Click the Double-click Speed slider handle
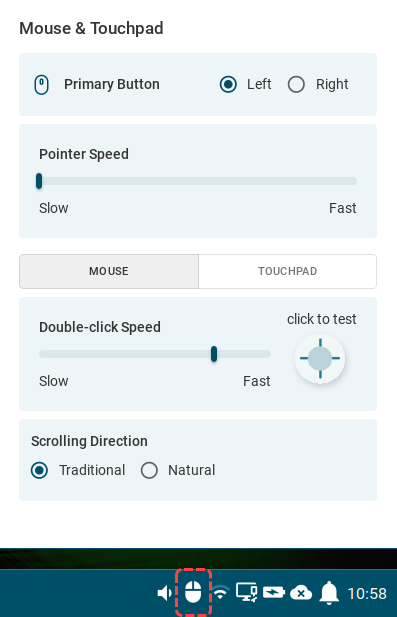Image resolution: width=397 pixels, height=617 pixels. (214, 354)
